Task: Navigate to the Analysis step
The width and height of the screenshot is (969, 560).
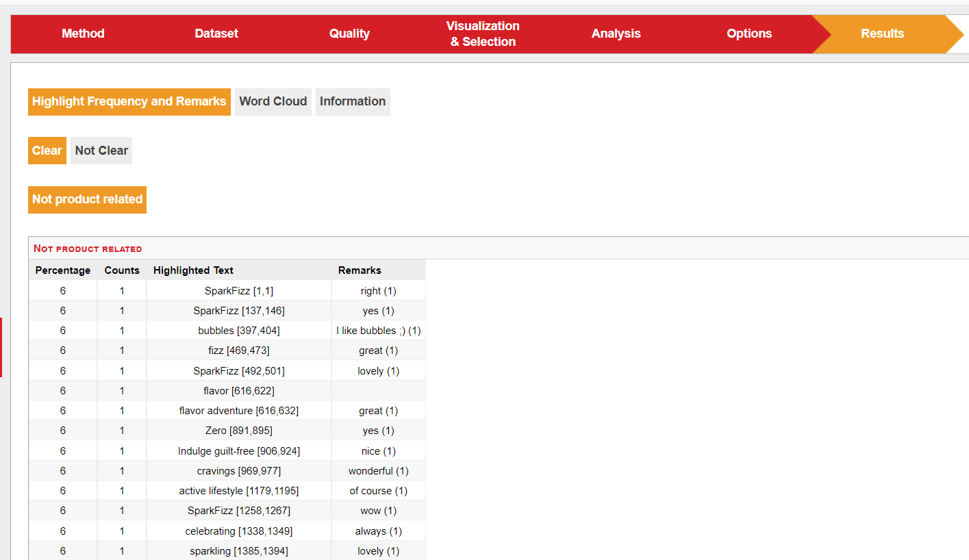Action: pos(616,34)
